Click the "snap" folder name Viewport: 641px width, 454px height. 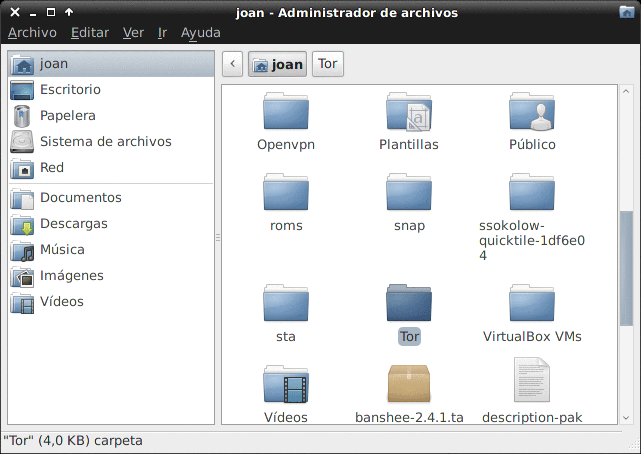click(x=409, y=226)
